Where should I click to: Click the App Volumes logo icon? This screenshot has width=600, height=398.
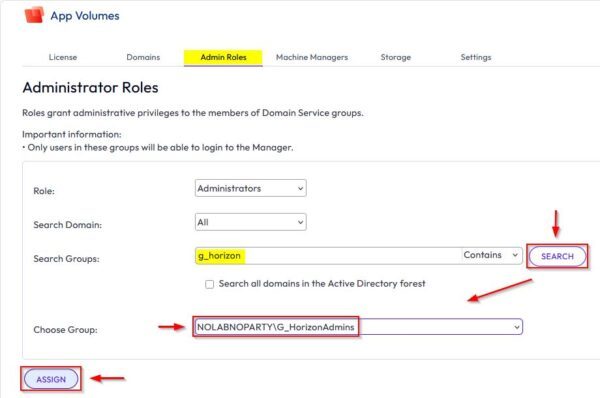34,15
